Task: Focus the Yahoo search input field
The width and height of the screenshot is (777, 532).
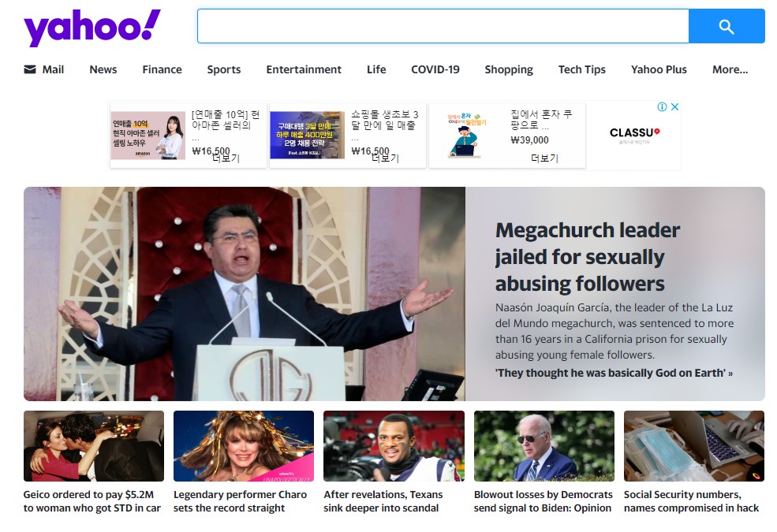Action: [x=443, y=26]
